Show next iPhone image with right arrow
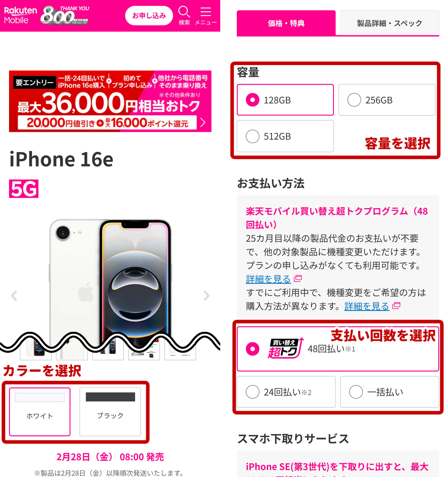448x477 pixels. tap(206, 296)
